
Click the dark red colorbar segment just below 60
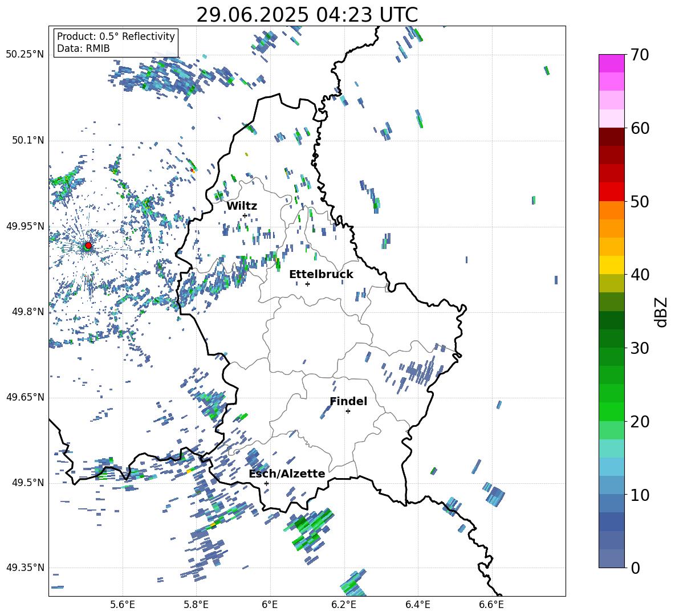click(612, 137)
